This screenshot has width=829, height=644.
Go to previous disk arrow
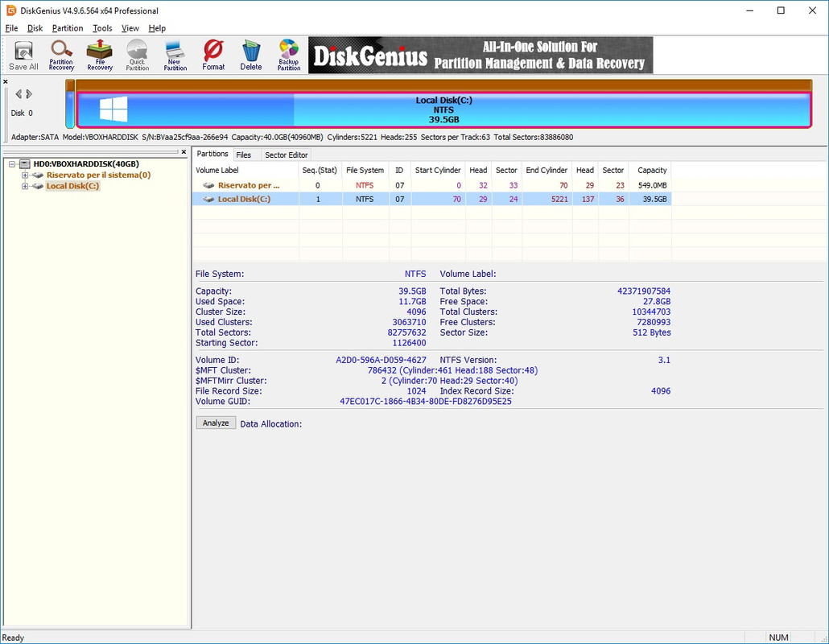(18, 94)
